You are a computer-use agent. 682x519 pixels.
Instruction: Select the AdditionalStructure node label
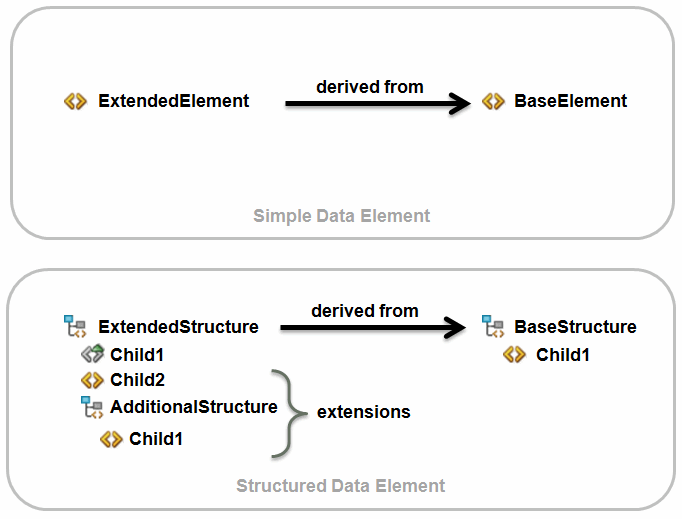click(x=194, y=407)
